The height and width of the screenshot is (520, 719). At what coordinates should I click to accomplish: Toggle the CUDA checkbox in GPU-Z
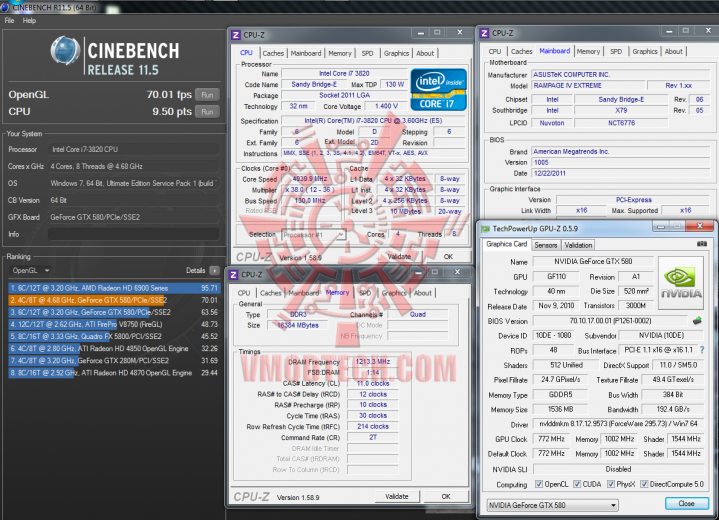[577, 484]
